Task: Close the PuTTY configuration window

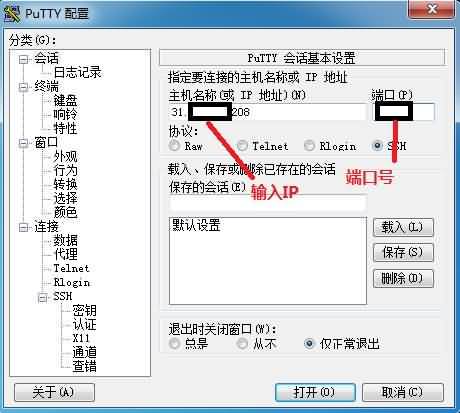Action: [x=432, y=9]
